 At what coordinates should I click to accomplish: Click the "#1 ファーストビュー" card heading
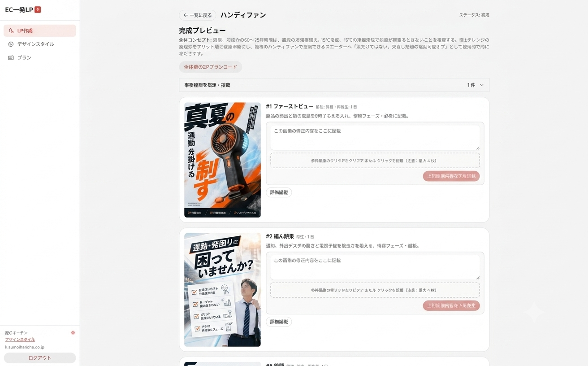(x=290, y=107)
